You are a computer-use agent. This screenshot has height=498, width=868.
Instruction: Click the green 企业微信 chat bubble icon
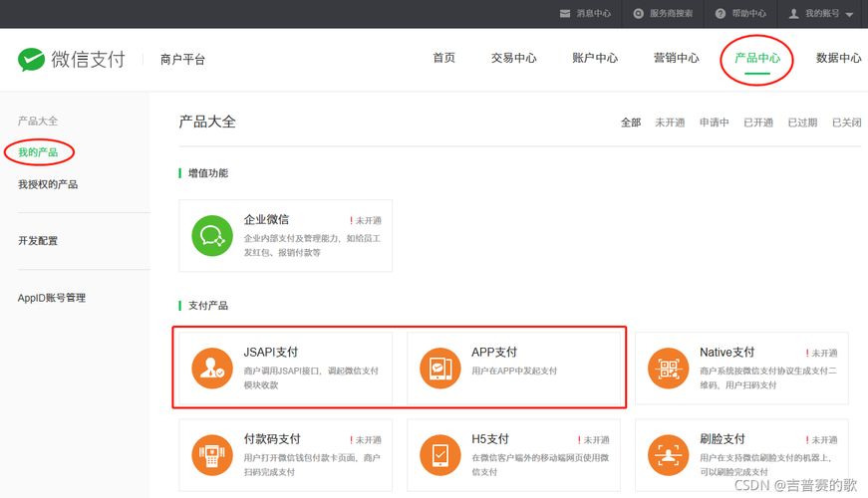(212, 236)
